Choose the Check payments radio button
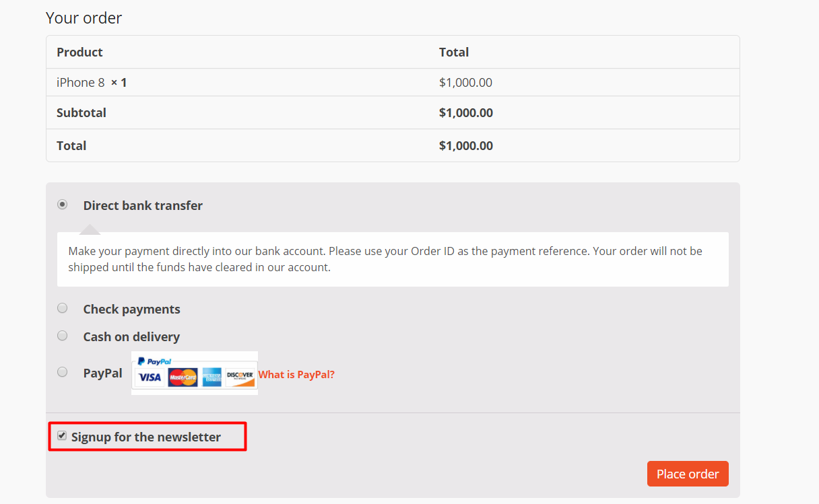The width and height of the screenshot is (819, 504). click(x=63, y=308)
